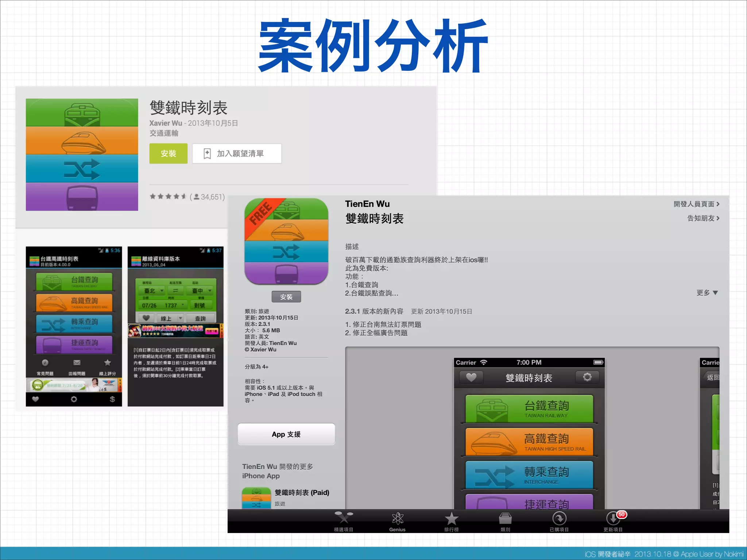Tap the orange 高鐵查詢 High Speed Rail button
Viewport: 747px width, 560px height.
pyautogui.click(x=529, y=442)
